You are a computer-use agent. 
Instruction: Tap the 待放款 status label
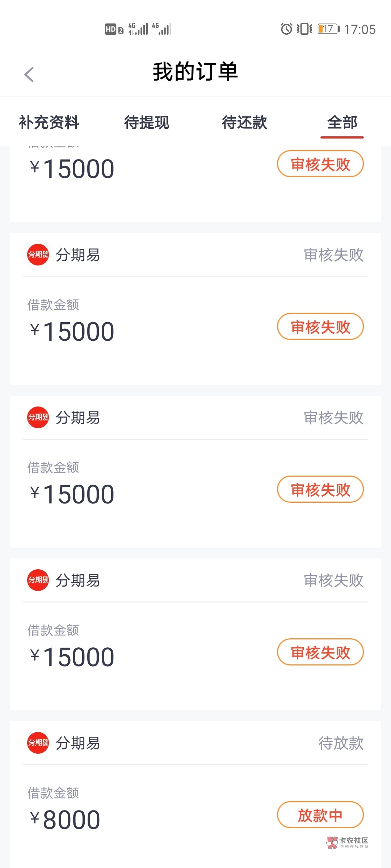coord(341,743)
